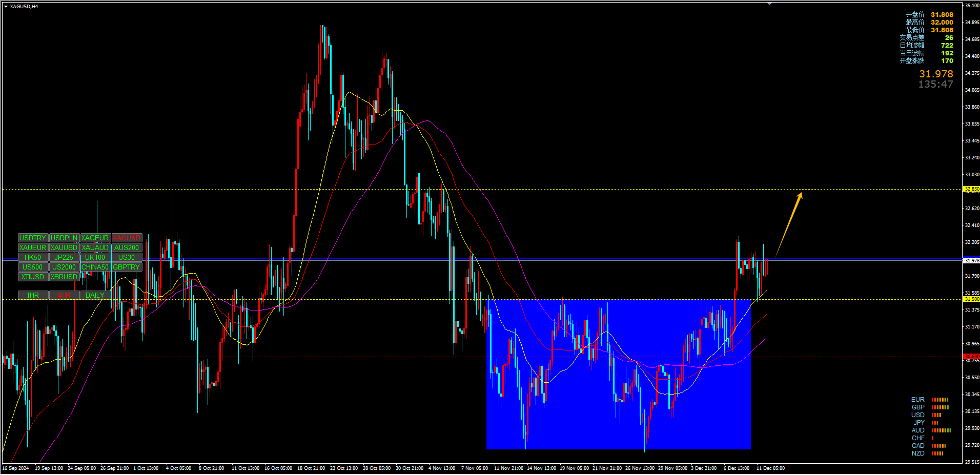Open the XAGEUR symbol button
980x475 pixels.
coord(95,238)
